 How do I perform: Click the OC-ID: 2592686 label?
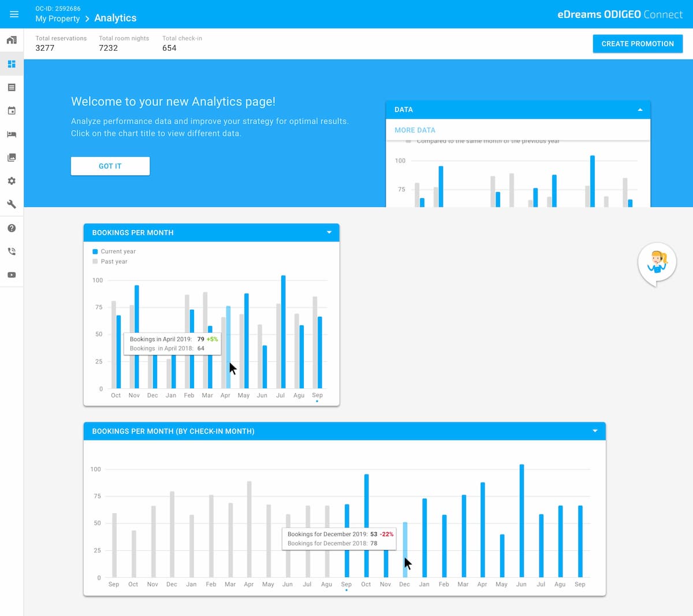tap(58, 9)
